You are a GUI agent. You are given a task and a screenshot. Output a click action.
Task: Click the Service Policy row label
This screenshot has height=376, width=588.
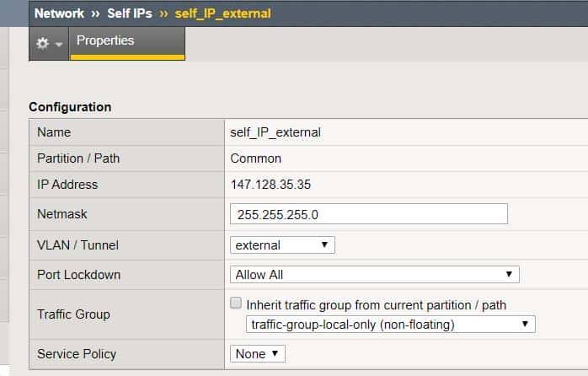coord(77,354)
